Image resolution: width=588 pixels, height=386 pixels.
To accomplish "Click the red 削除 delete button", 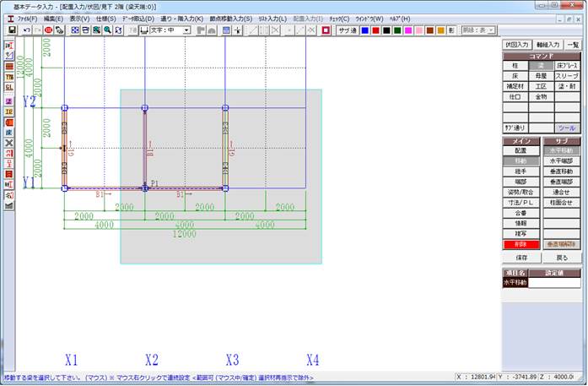I will (521, 244).
